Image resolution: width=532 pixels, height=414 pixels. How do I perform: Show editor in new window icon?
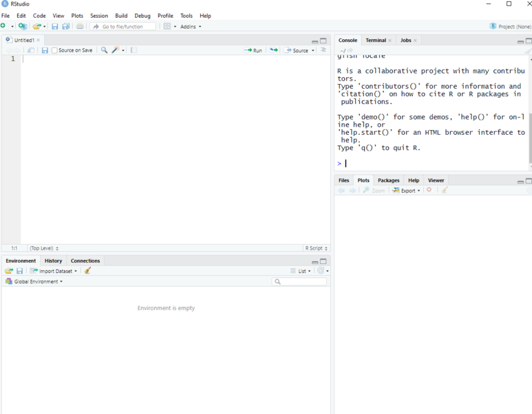[30, 50]
